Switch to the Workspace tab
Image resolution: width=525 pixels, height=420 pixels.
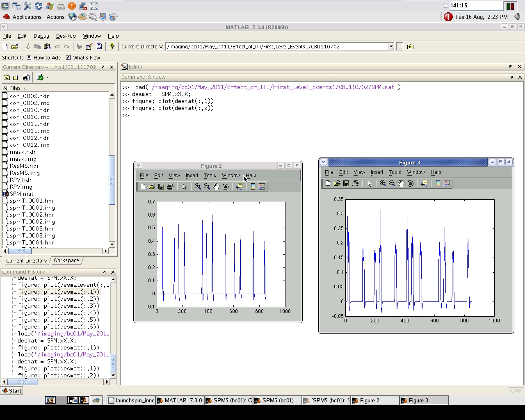pyautogui.click(x=66, y=260)
